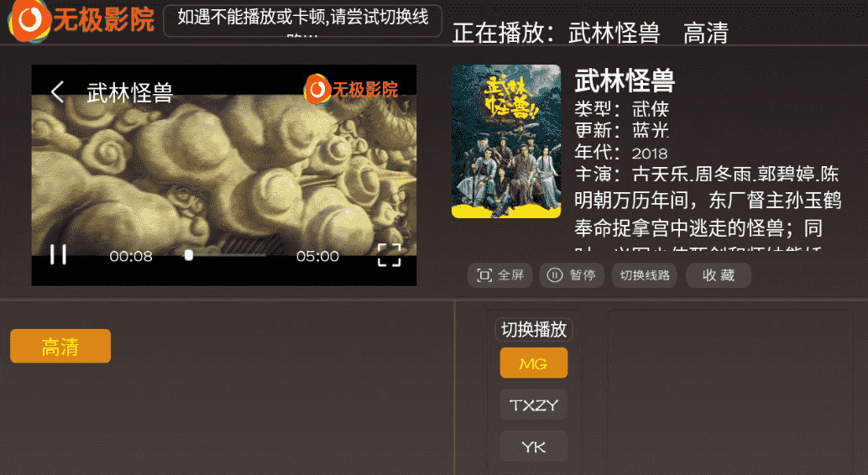Viewport: 868px width, 475px height.
Task: Select the MG playback source
Action: tap(534, 363)
